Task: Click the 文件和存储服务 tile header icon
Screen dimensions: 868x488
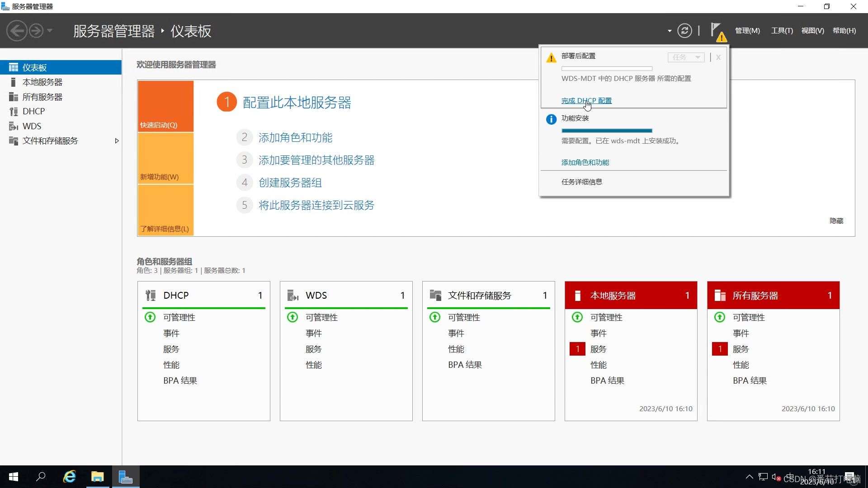Action: click(x=435, y=296)
